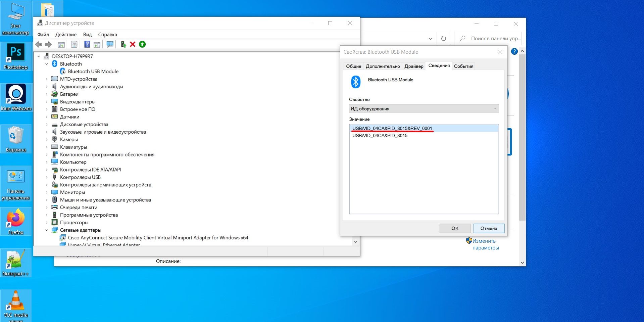Open the Help toolbar icon
The width and height of the screenshot is (644, 322).
click(x=87, y=44)
